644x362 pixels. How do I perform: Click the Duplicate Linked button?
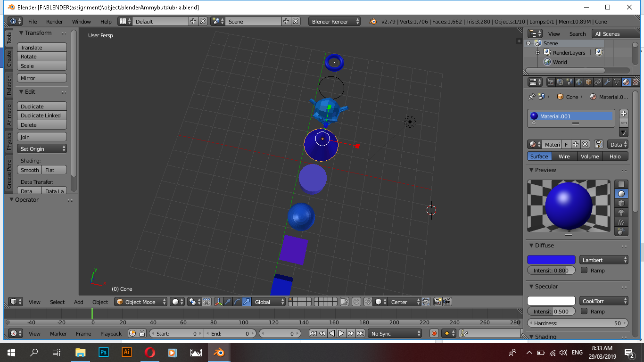(x=42, y=115)
